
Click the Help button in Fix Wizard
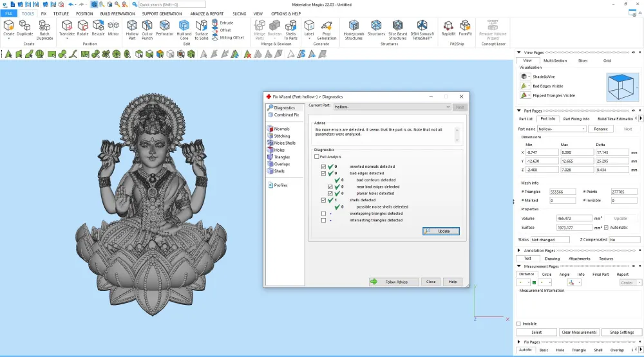click(x=452, y=282)
